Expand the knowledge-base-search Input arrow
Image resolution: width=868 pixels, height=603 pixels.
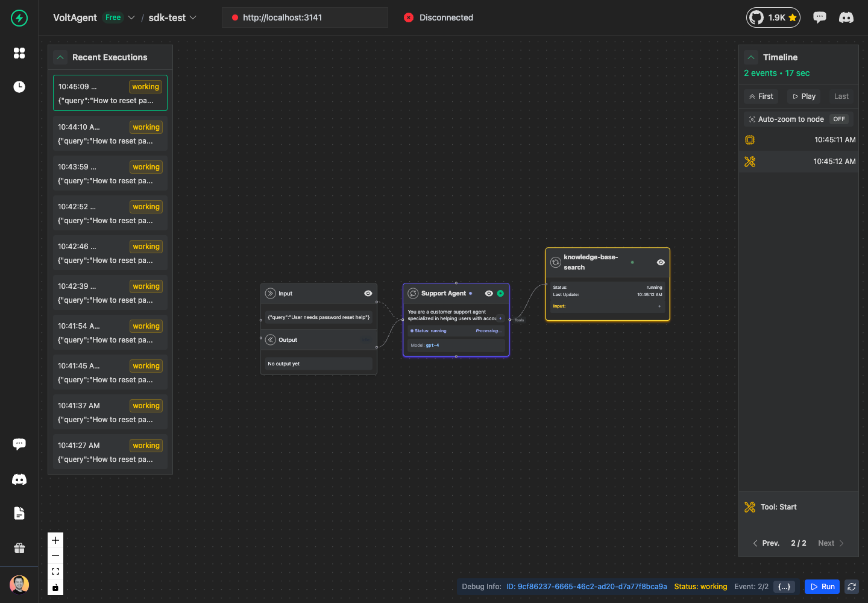659,306
